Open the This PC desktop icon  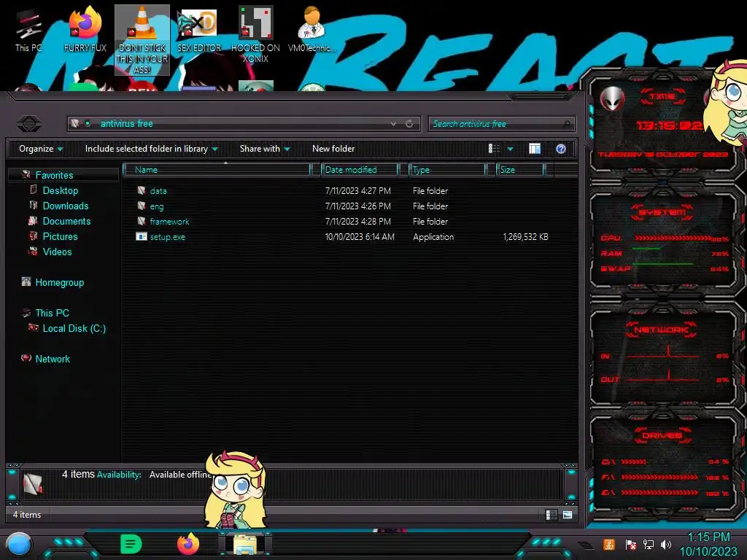(28, 31)
